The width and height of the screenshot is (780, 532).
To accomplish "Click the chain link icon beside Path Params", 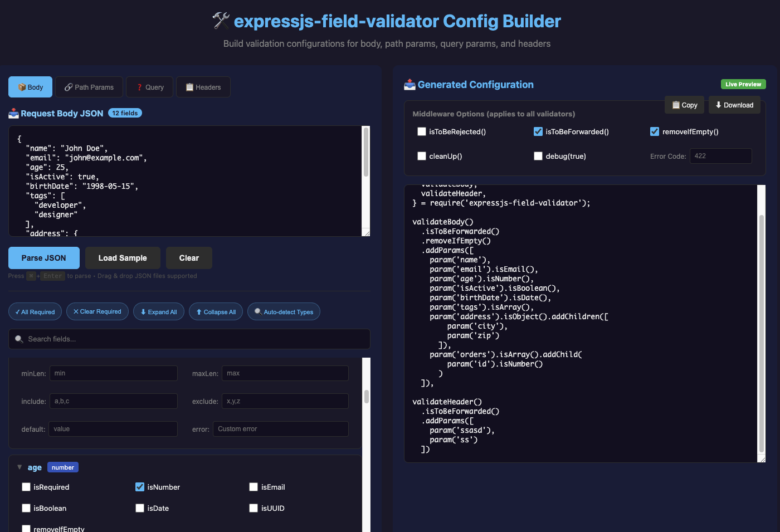I will 67,87.
